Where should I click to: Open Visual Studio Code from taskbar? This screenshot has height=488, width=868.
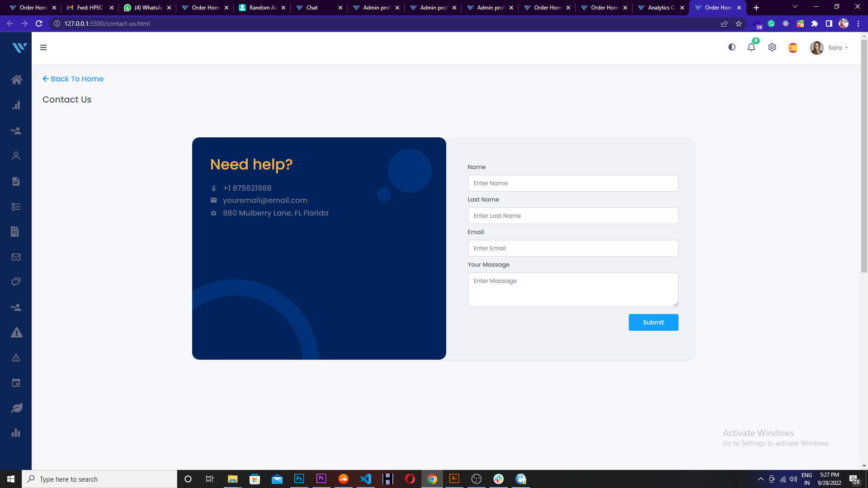(x=366, y=479)
